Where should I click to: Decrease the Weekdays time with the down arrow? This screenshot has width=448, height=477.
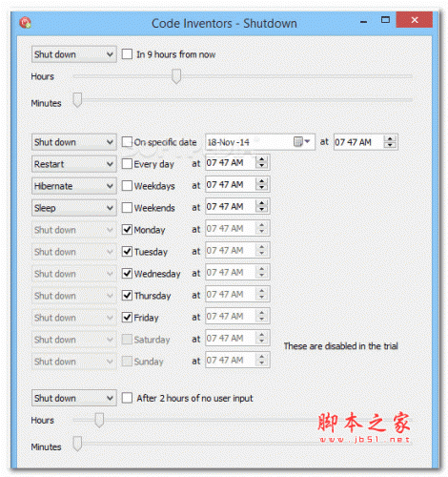[261, 188]
